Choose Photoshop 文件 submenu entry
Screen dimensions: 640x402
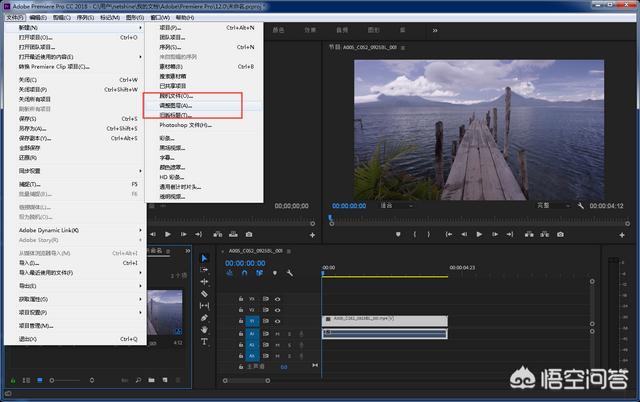coord(204,125)
